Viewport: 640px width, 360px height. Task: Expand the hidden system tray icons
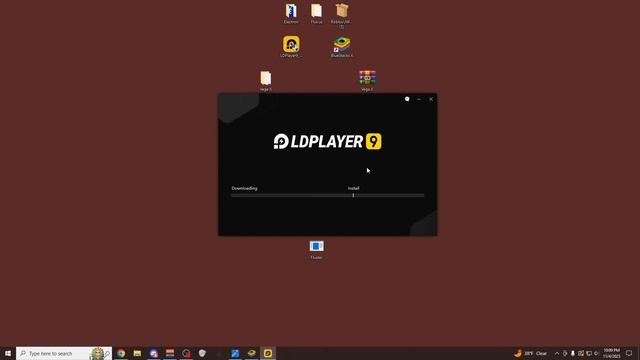point(557,353)
